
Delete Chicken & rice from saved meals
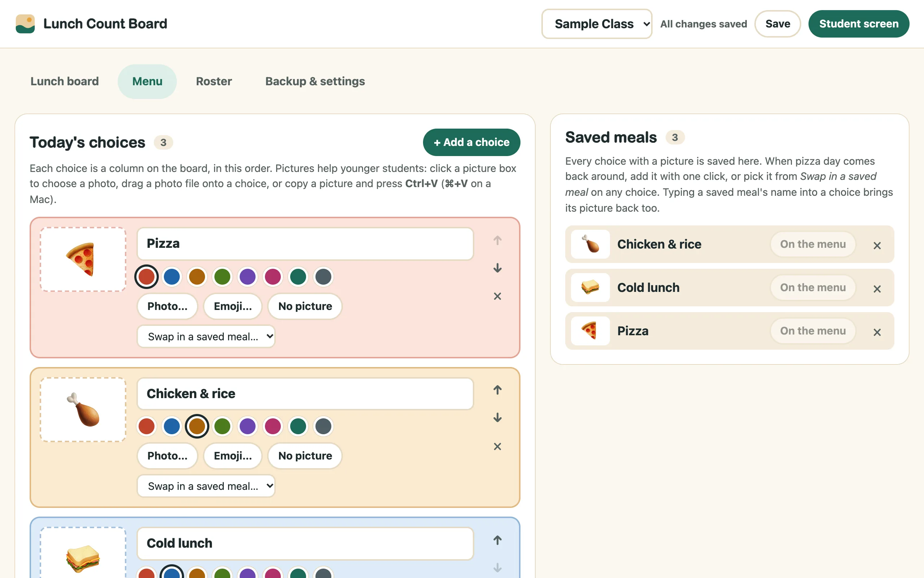[877, 245]
